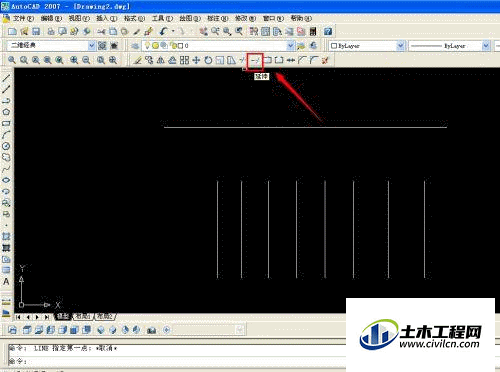Click the leftmost vertical line in drawing

pos(218,229)
